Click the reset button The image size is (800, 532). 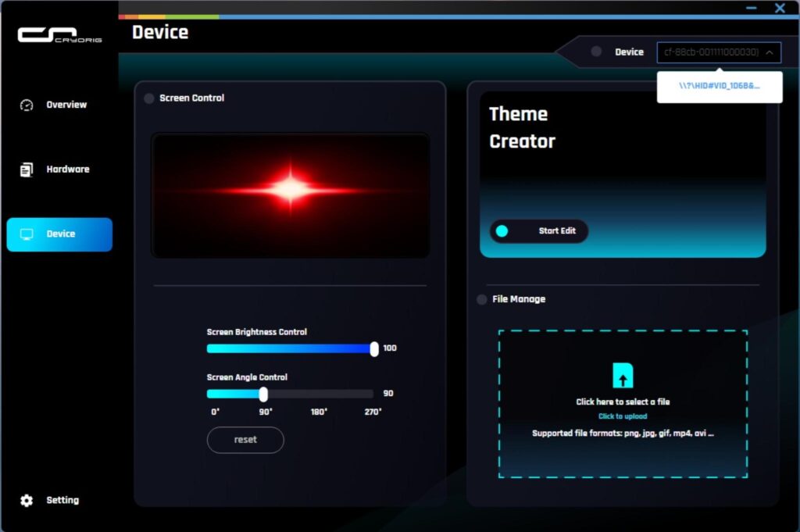[x=245, y=440]
